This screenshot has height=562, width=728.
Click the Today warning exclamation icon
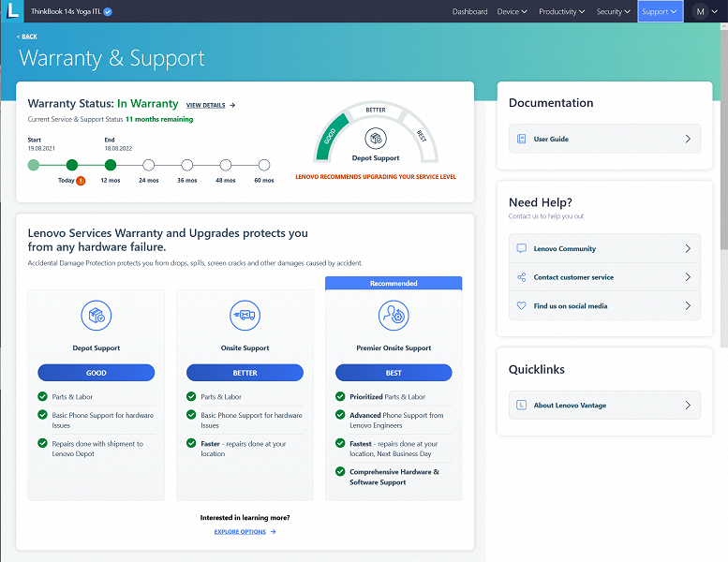81,181
